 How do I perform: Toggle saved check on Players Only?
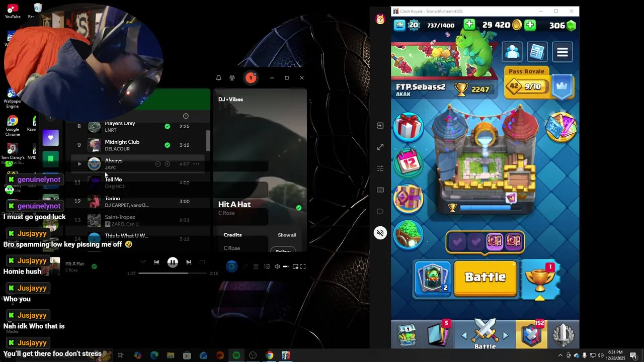click(x=167, y=127)
